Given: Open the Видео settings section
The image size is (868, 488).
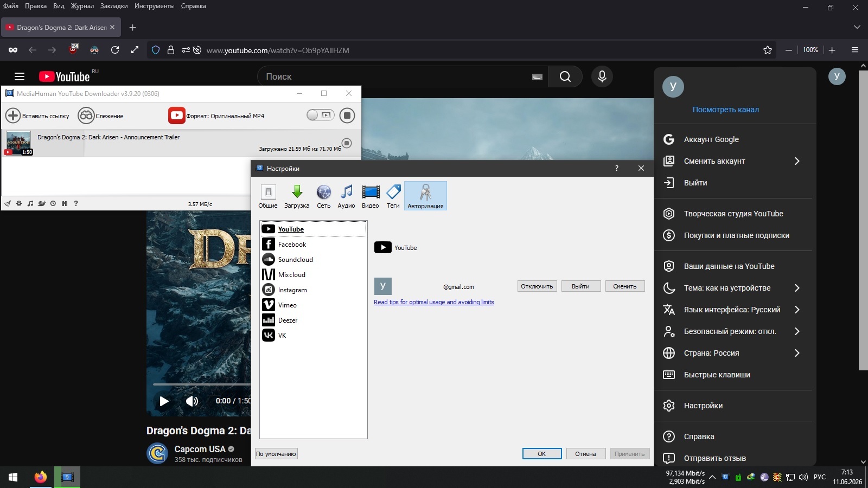Looking at the screenshot, I should (371, 196).
